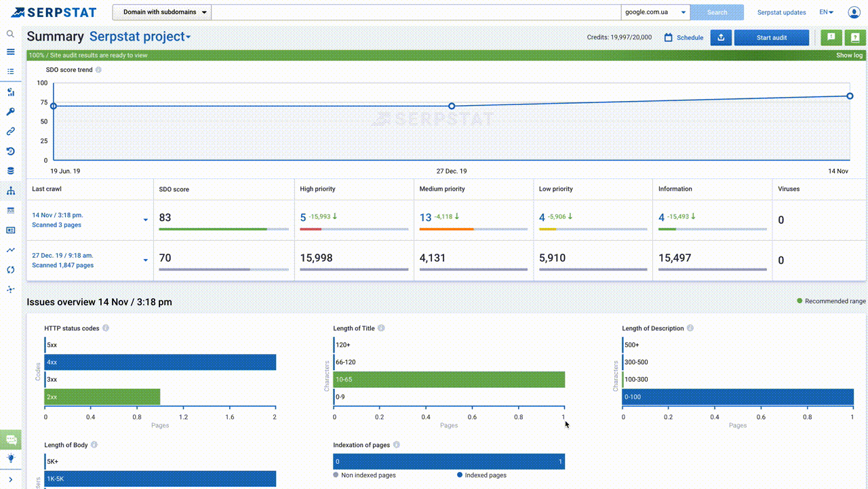The width and height of the screenshot is (868, 489).
Task: Click the Start audit button
Action: 771,38
